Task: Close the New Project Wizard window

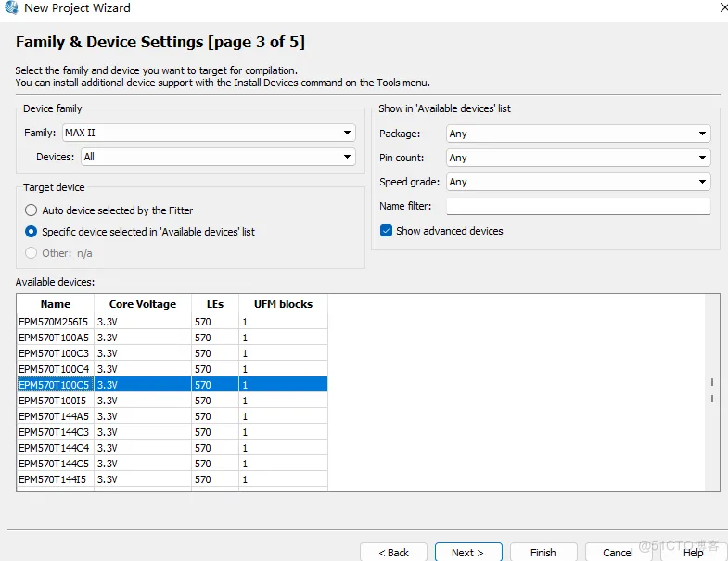Action: coord(722,7)
